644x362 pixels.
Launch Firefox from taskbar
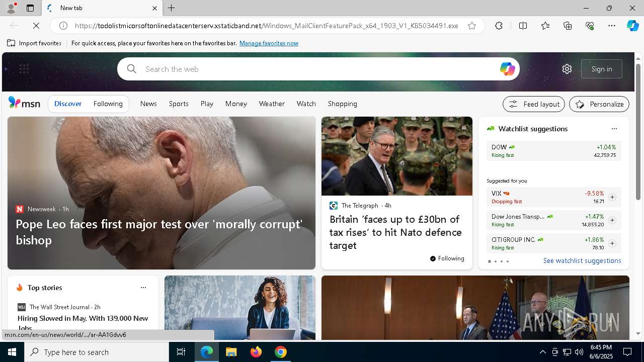[x=256, y=352]
